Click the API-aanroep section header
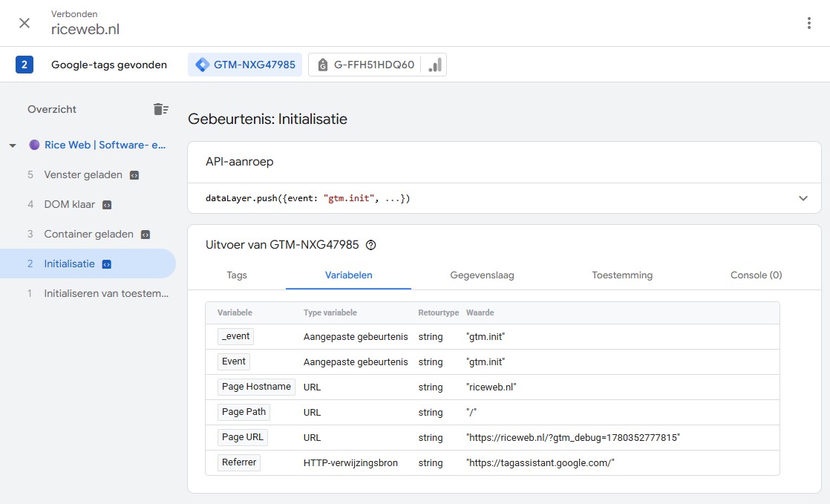Screen dimensions: 830x504 click(x=239, y=162)
